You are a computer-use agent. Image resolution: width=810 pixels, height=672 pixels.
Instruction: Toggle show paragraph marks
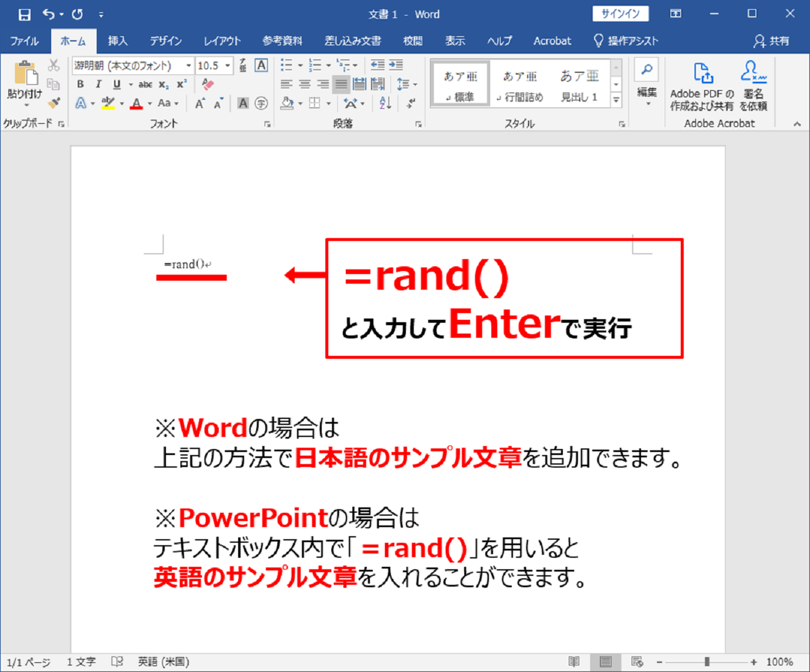click(411, 103)
